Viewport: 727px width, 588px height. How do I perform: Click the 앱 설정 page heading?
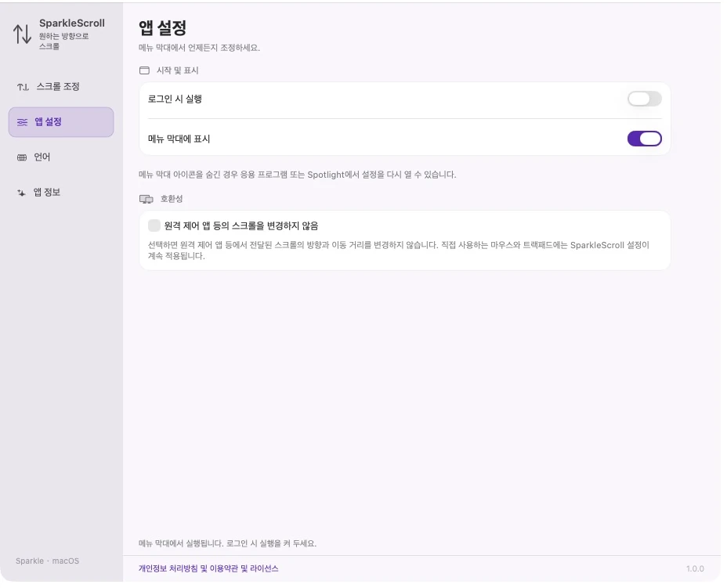(164, 28)
